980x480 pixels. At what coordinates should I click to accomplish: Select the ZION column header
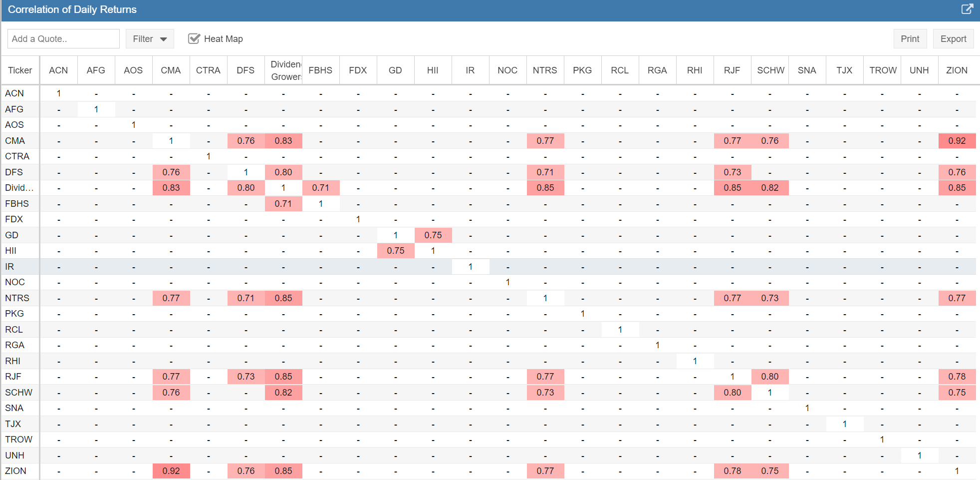click(x=956, y=70)
